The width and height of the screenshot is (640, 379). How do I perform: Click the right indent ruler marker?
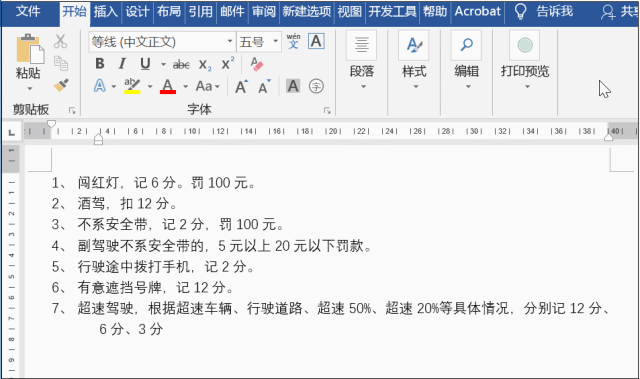[x=608, y=137]
